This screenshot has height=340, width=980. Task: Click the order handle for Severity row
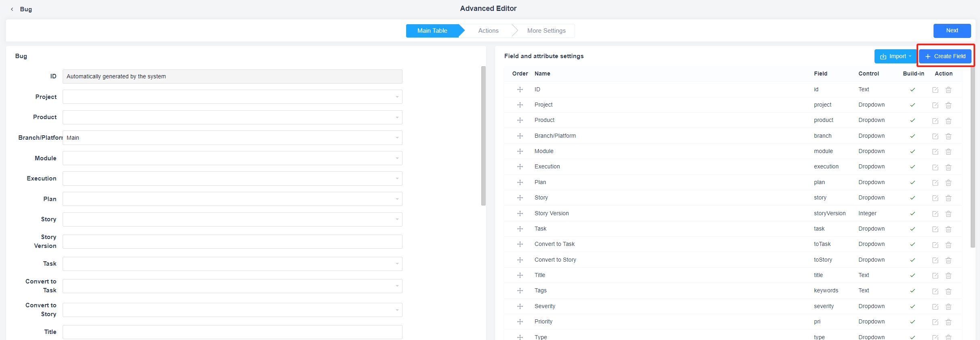(x=520, y=306)
